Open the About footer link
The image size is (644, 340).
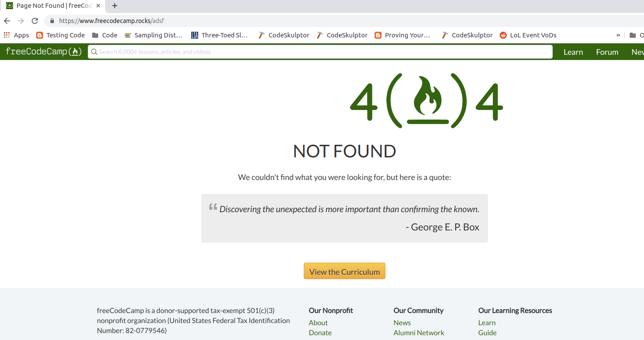click(318, 323)
